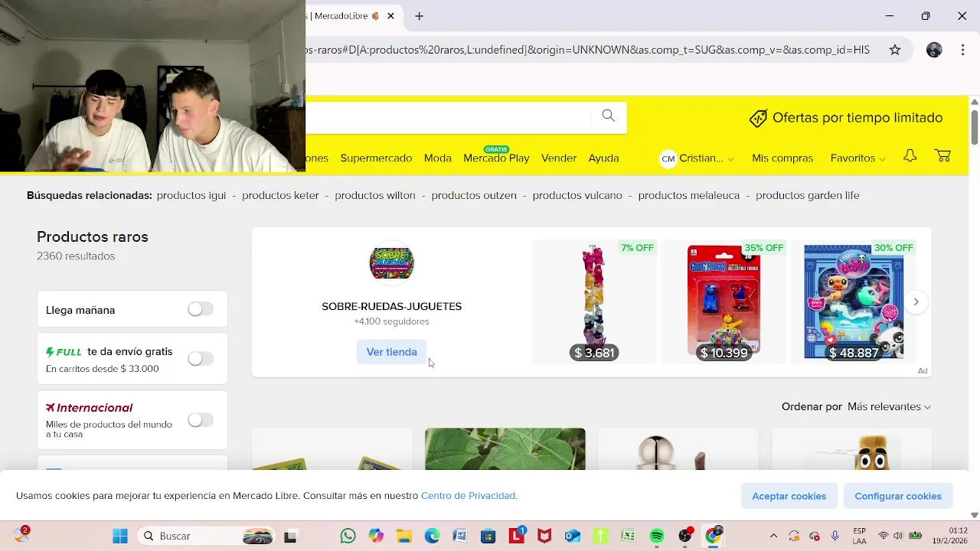Image resolution: width=980 pixels, height=551 pixels.
Task: Enable the FULL envío gratis filter
Action: [x=201, y=359]
